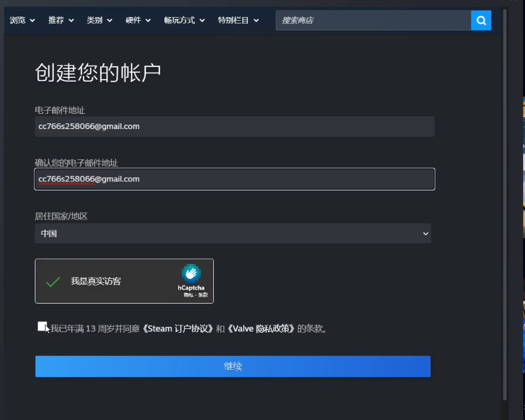525x420 pixels.
Task: Click the hCaptcha hand logo
Action: pos(191,273)
